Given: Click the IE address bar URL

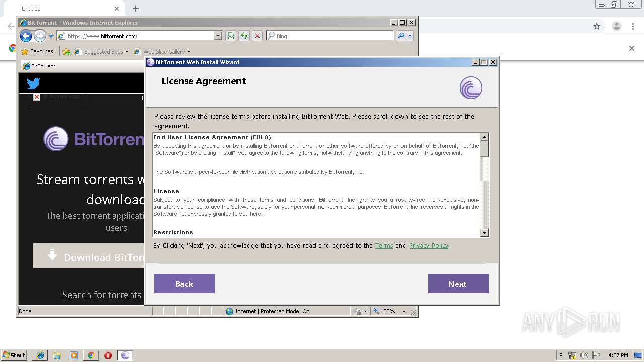Looking at the screenshot, I should [x=103, y=36].
